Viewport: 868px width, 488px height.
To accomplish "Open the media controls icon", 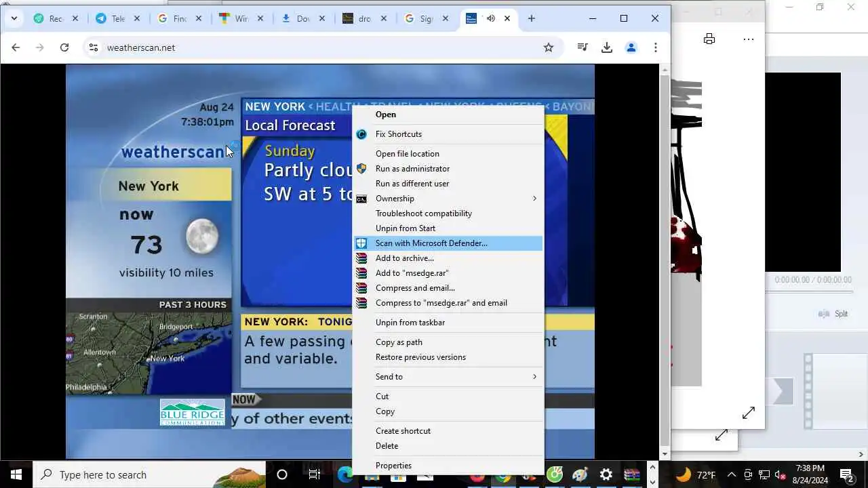I will (583, 47).
